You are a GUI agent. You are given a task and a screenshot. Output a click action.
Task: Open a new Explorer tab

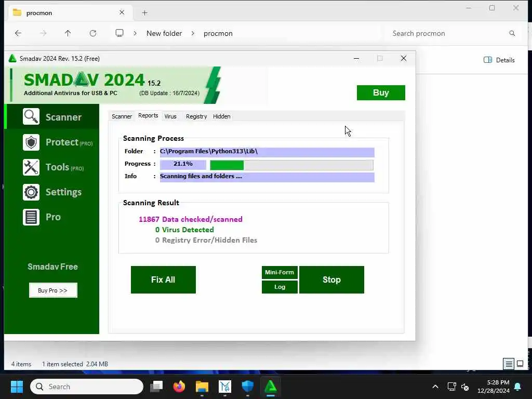pyautogui.click(x=145, y=13)
